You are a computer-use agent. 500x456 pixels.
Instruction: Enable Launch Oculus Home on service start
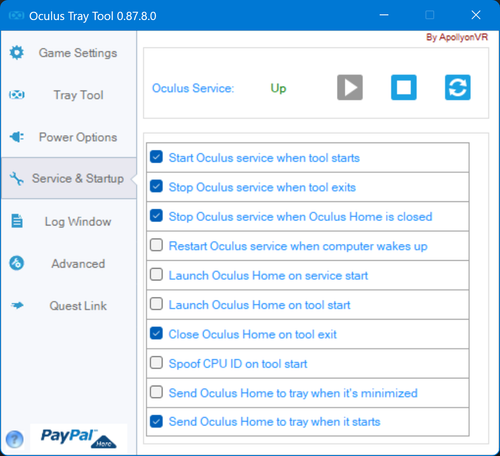click(156, 275)
